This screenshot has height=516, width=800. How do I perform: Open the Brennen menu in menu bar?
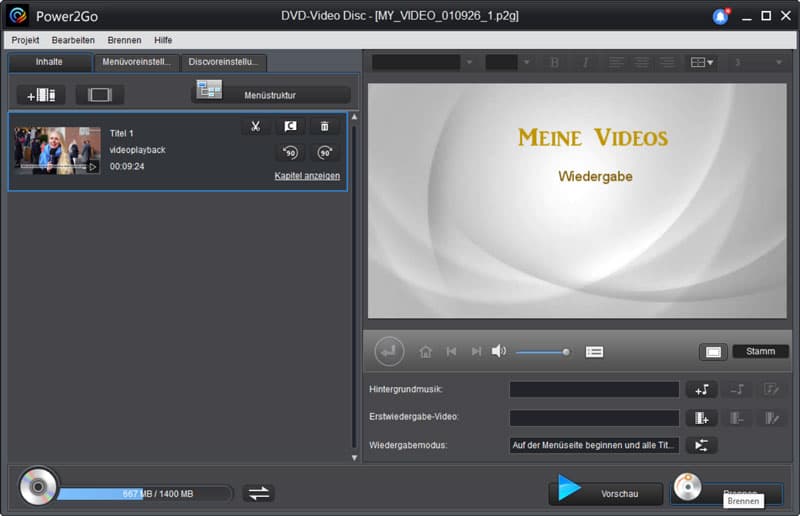[x=124, y=40]
